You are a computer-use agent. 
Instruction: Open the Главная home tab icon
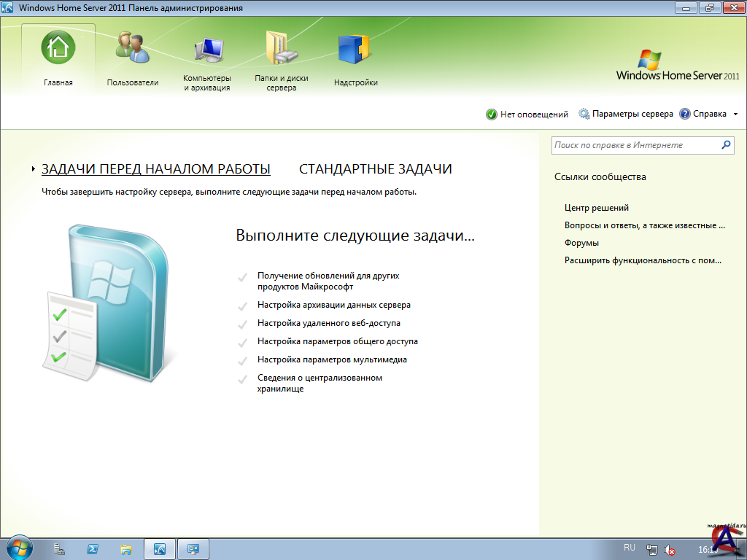(58, 48)
